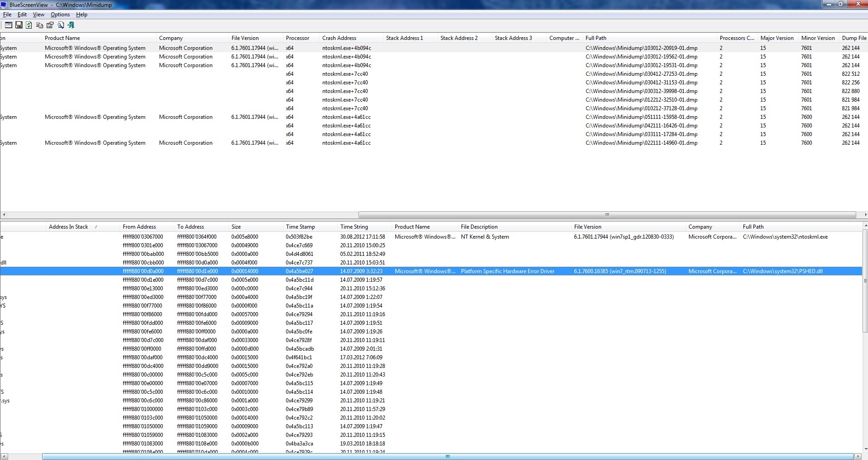Click the Find magnifier toolbar icon
Screen dimensions: 868x460
click(x=60, y=25)
